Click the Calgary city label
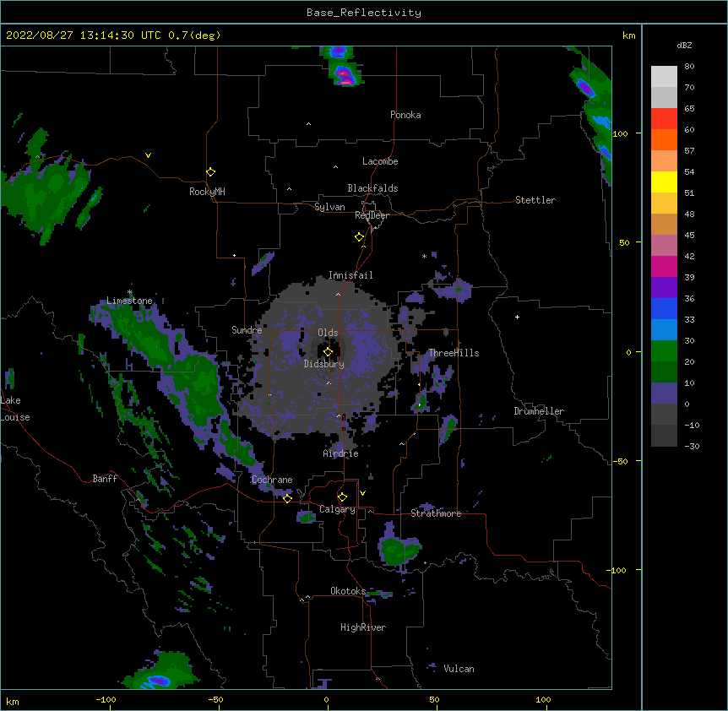728x711 pixels. coord(337,509)
